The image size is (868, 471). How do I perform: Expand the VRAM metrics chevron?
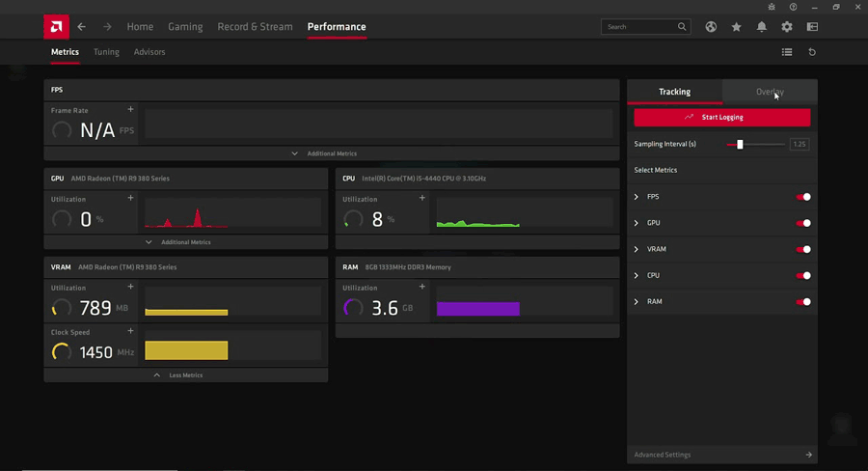[637, 250]
